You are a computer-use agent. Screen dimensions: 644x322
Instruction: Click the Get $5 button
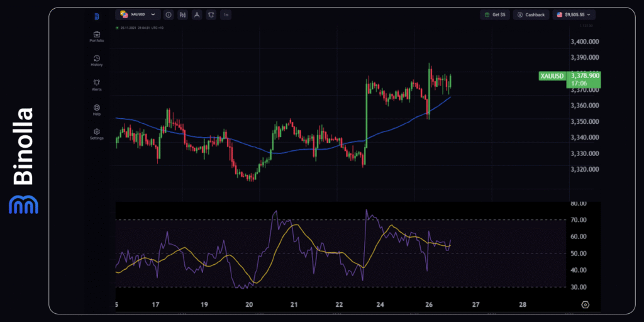click(x=495, y=14)
